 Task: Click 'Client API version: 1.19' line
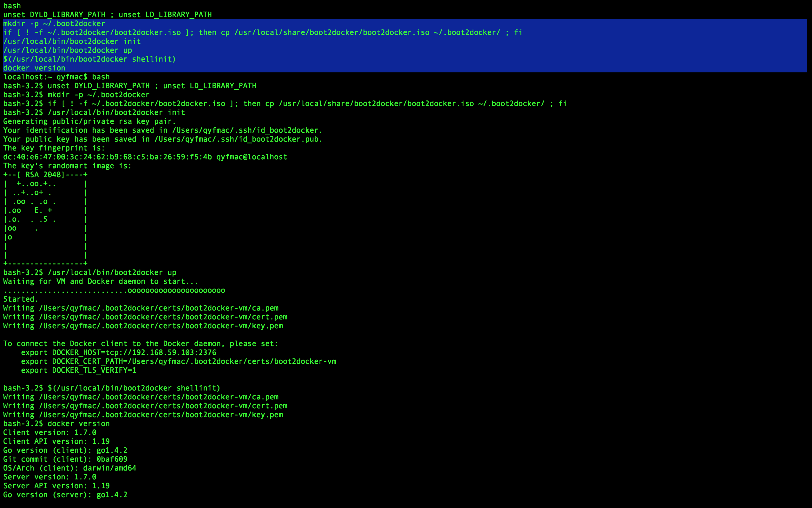coord(56,441)
